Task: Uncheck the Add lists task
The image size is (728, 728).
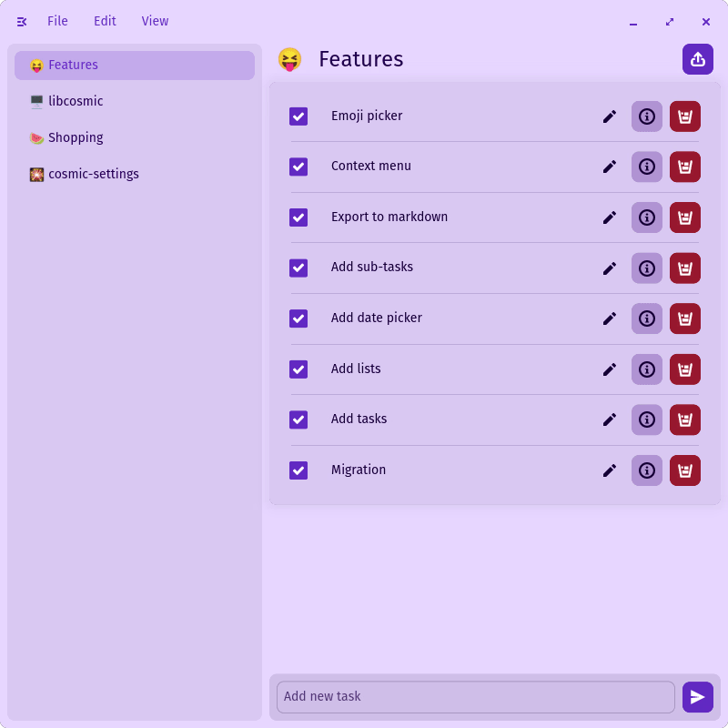Action: point(298,369)
